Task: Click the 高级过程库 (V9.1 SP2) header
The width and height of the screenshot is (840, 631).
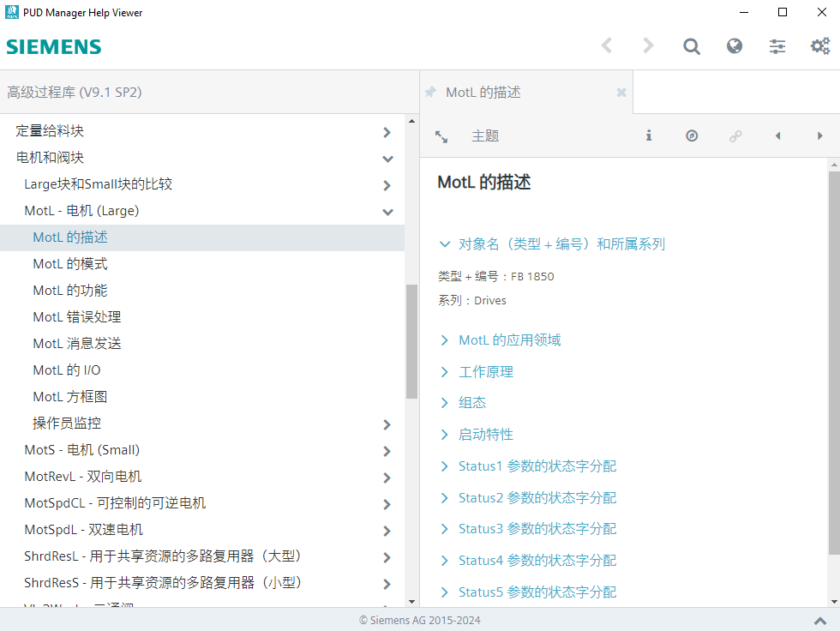Action: click(75, 92)
